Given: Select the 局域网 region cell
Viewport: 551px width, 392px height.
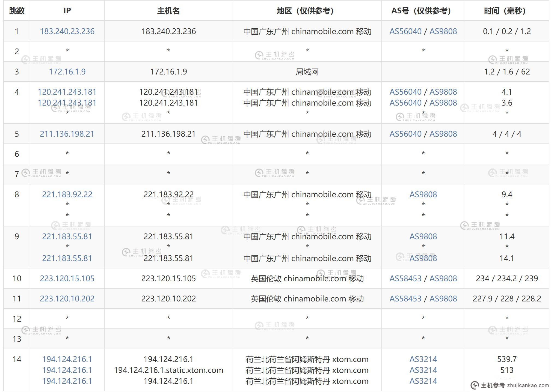Looking at the screenshot, I should [x=307, y=72].
